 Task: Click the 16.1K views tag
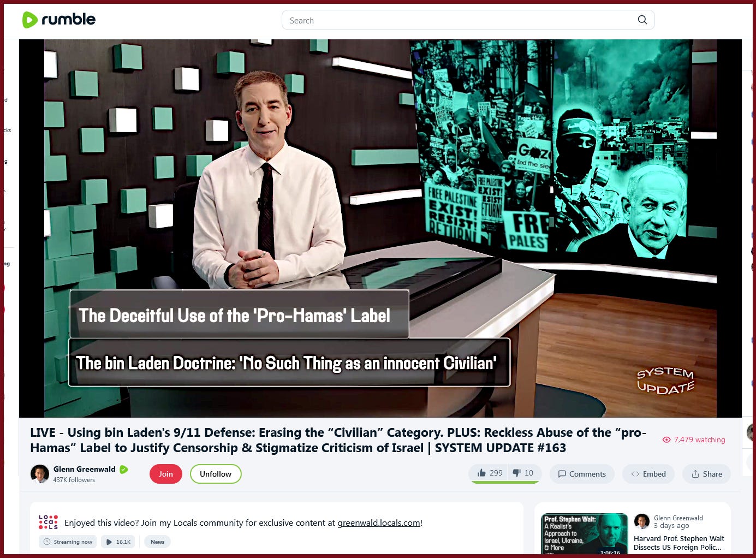[x=118, y=542]
